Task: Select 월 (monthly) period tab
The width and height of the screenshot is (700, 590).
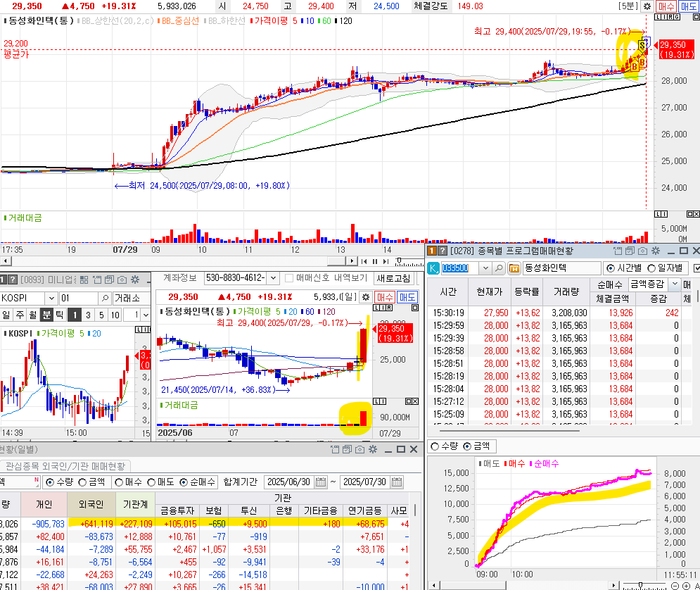Action: point(33,315)
